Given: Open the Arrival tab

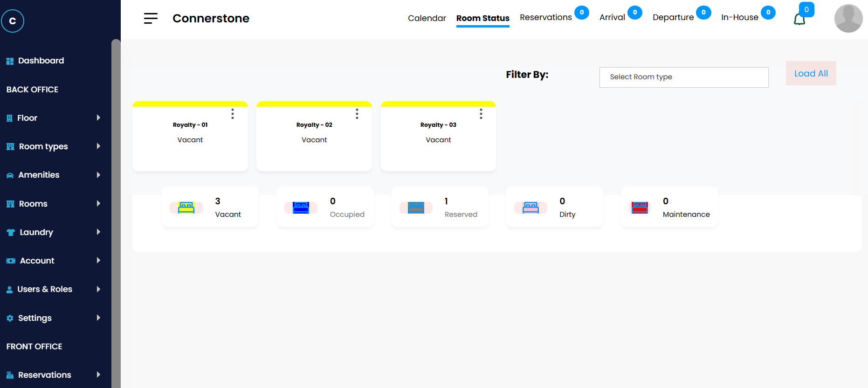Looking at the screenshot, I should tap(612, 17).
